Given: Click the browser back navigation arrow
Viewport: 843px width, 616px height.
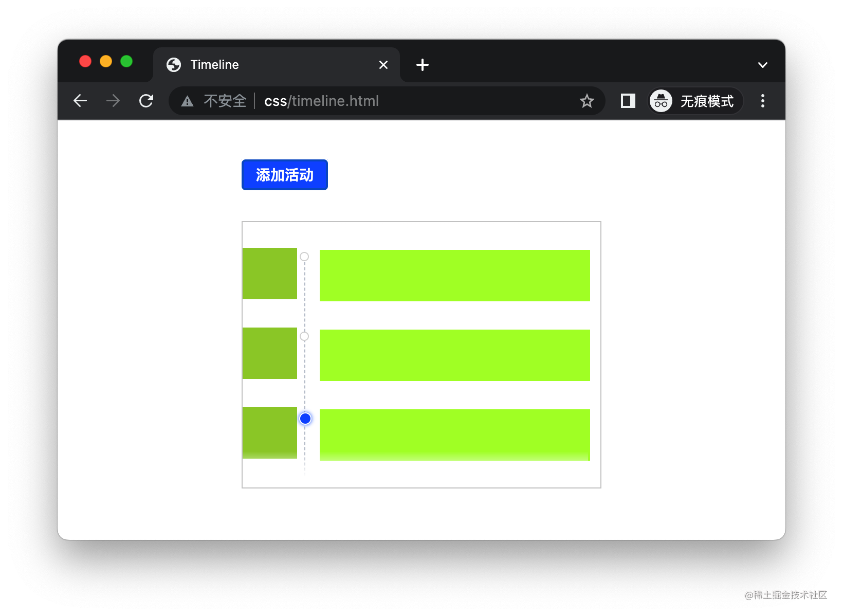Looking at the screenshot, I should (80, 101).
